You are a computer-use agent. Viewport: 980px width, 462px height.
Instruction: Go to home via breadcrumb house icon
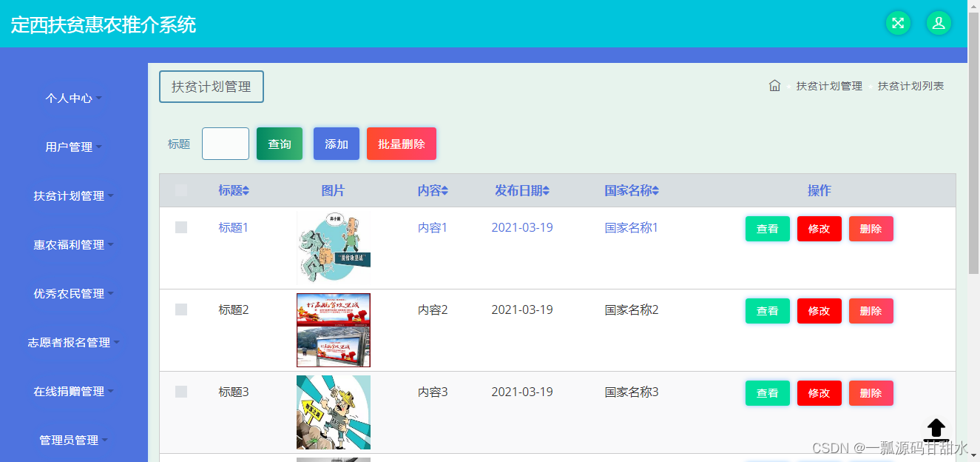coord(774,86)
